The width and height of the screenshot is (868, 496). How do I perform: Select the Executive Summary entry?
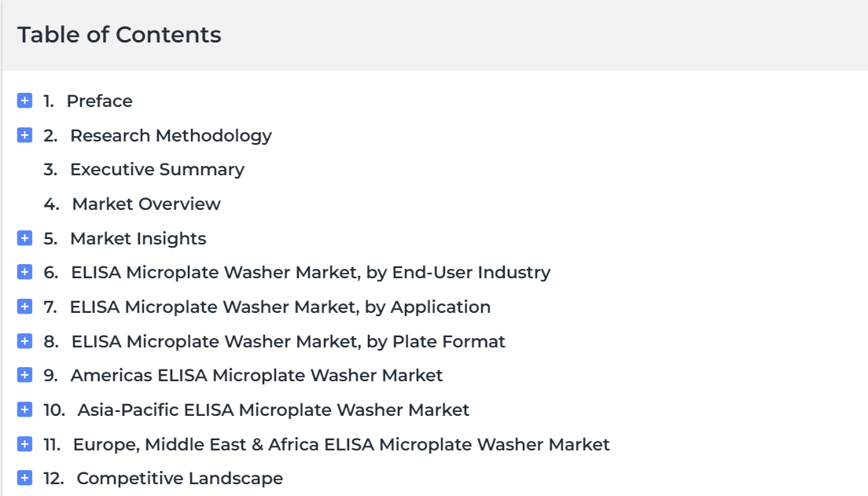point(157,169)
